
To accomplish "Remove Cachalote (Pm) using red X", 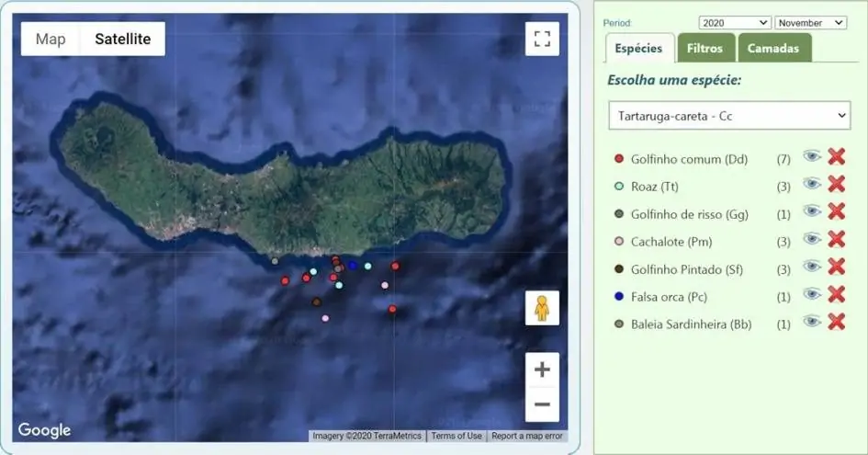I will tap(836, 240).
